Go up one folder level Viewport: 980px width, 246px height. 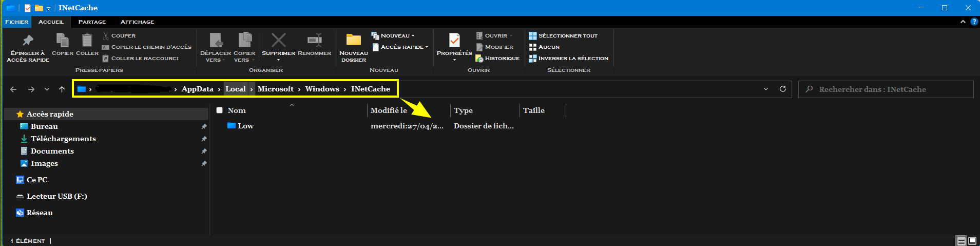click(x=62, y=89)
